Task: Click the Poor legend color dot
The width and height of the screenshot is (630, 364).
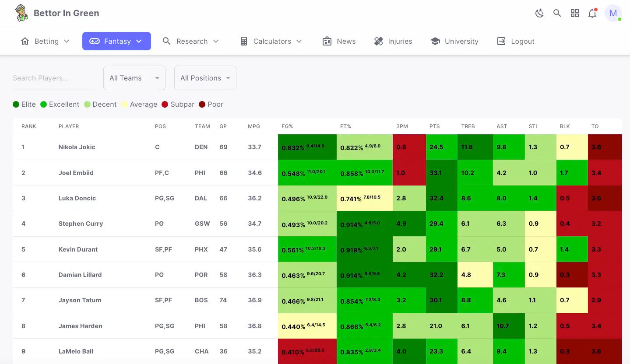Action: pos(202,104)
